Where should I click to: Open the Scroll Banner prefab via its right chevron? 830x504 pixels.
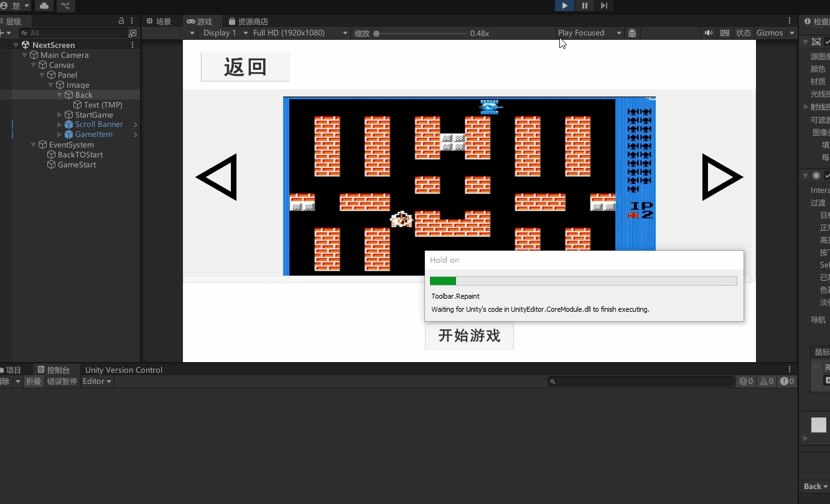tap(135, 124)
